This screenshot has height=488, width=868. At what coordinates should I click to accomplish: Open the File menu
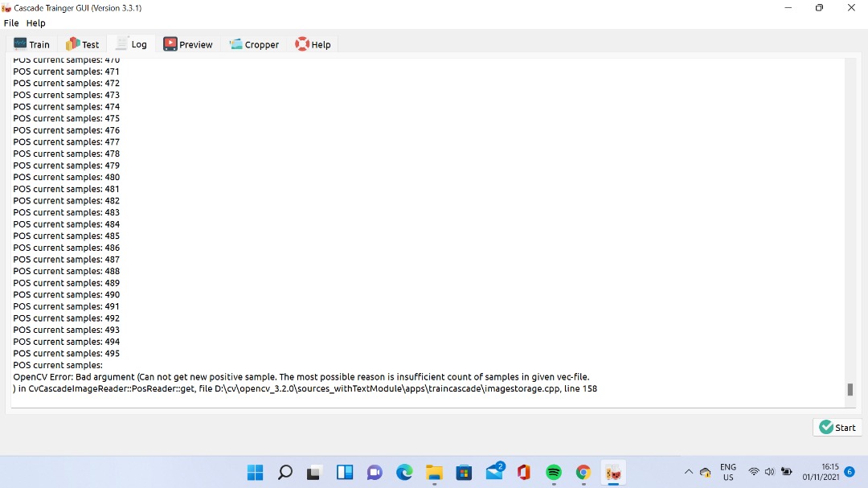tap(10, 23)
